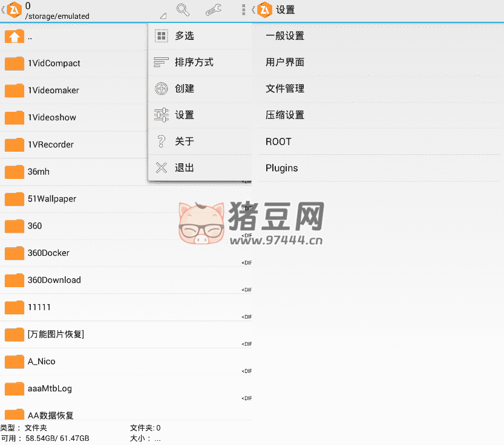Click folder icon of 360Docker
This screenshot has height=445, width=504.
tap(15, 253)
